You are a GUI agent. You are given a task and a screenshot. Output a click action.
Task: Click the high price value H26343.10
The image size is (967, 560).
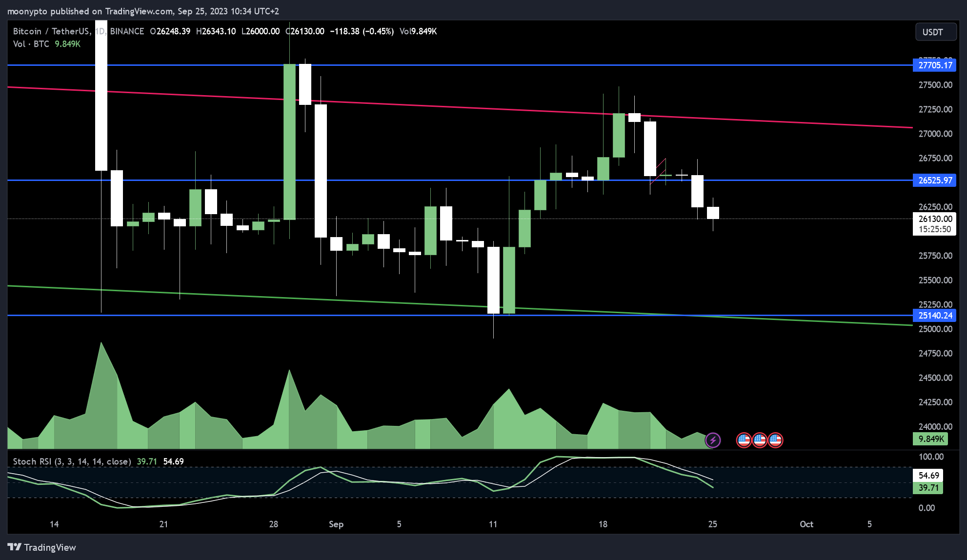[x=216, y=31]
